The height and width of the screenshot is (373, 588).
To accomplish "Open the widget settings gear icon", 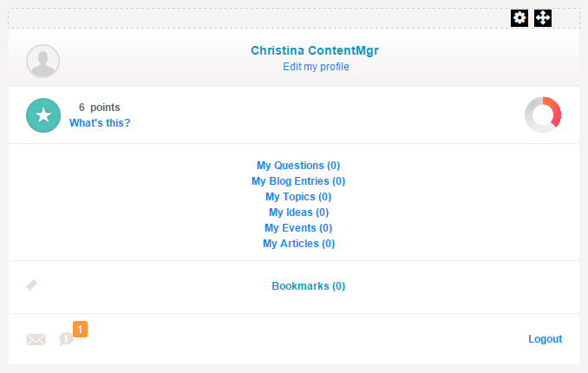I will click(x=519, y=17).
